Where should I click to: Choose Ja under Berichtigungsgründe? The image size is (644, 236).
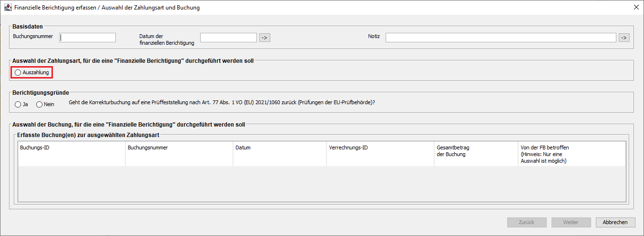tap(18, 104)
